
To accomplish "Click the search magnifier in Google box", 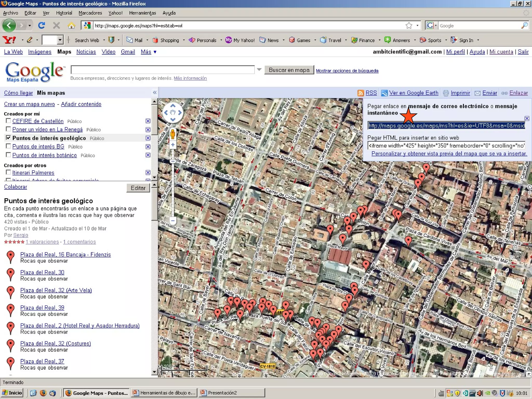I will [524, 25].
